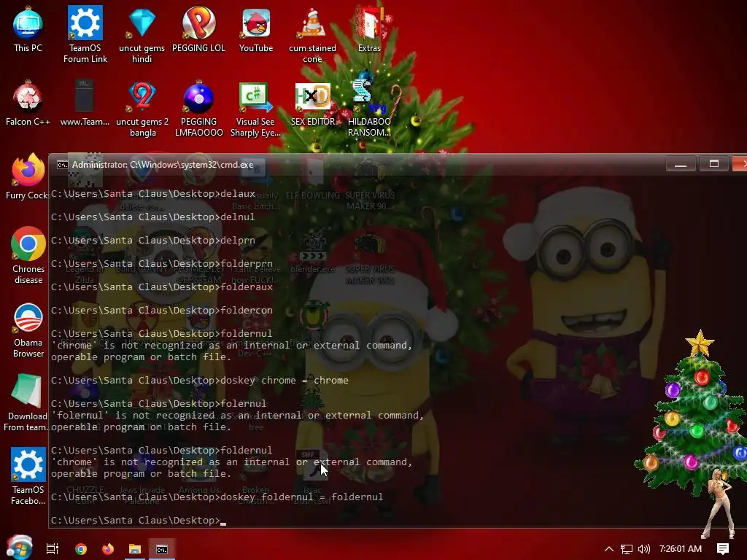This screenshot has width=747, height=560.
Task: Click the cmd window system menu icon
Action: point(63,165)
